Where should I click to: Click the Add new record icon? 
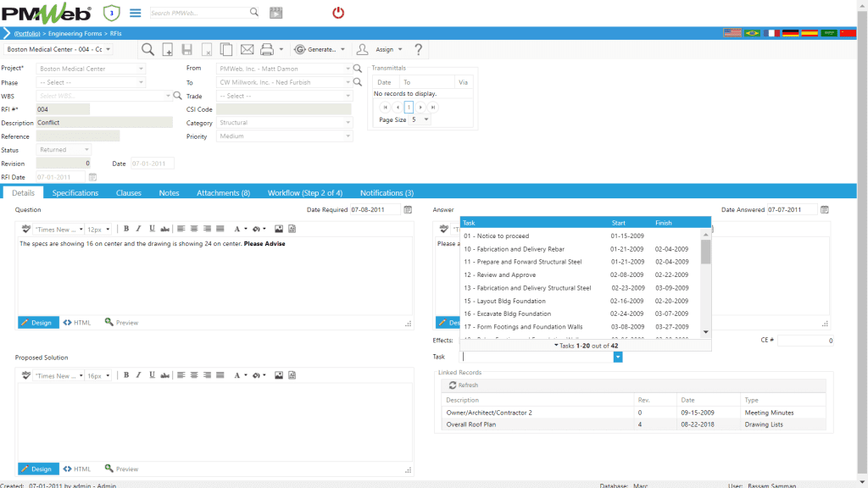pos(167,49)
